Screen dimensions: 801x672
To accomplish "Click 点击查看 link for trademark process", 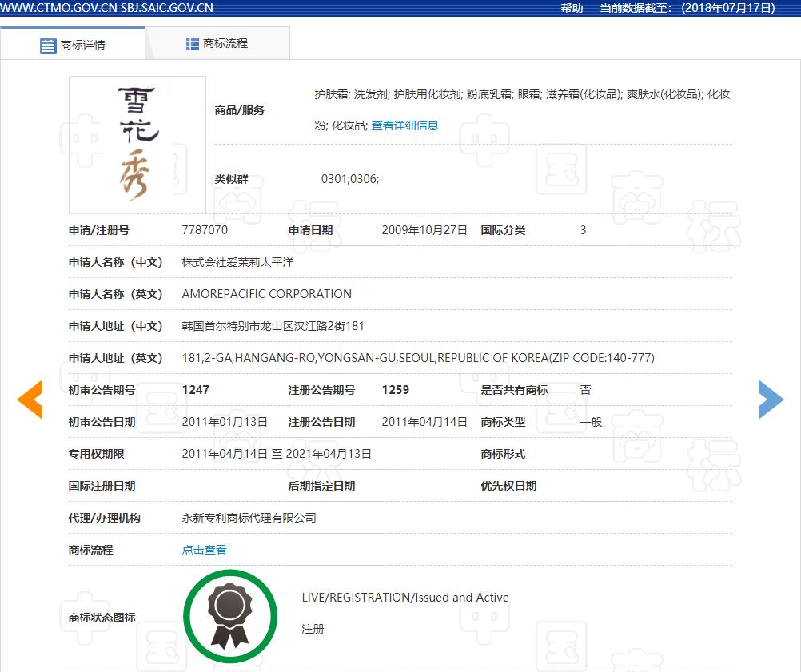I will (205, 550).
